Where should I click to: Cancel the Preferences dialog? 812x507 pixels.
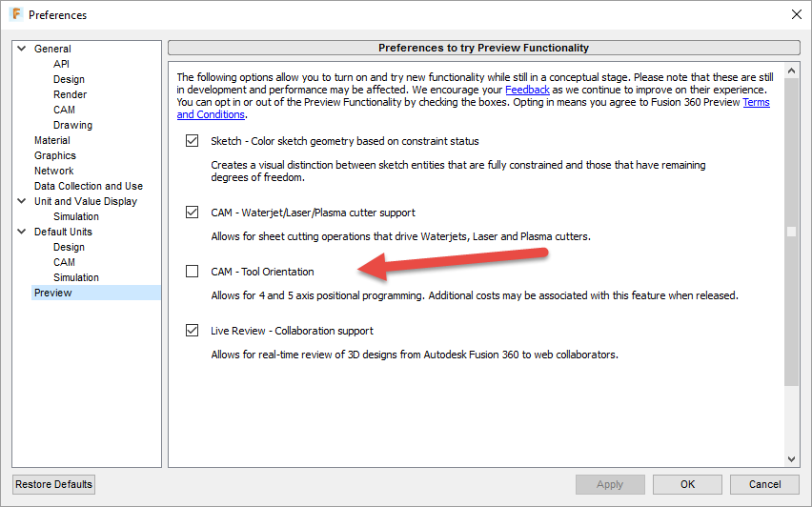[x=765, y=484]
